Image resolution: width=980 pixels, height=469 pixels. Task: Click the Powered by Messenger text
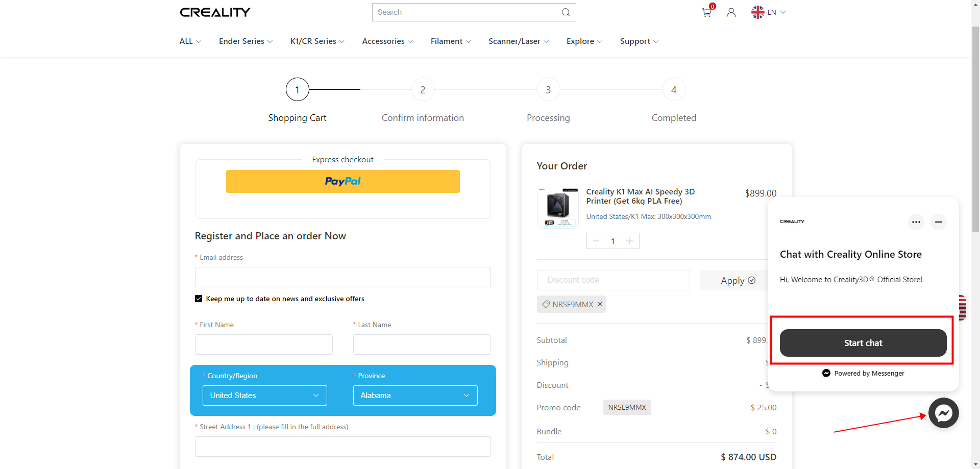coord(869,374)
